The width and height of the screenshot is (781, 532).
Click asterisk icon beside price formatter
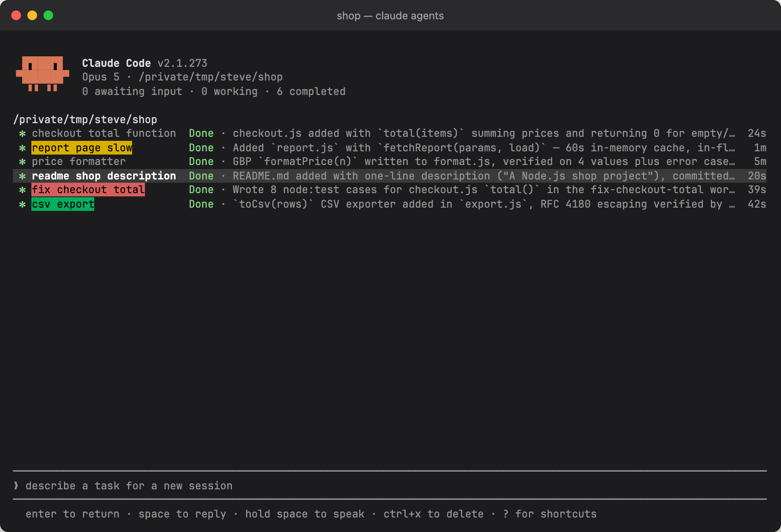[23, 162]
